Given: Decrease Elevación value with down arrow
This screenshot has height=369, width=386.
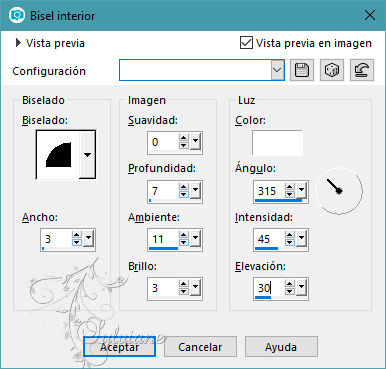Looking at the screenshot, I should pyautogui.click(x=290, y=291).
